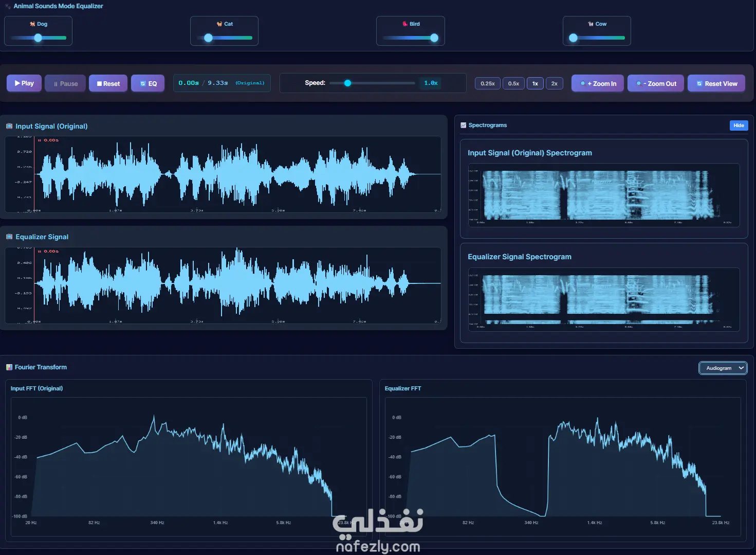
Task: Choose the 1x speed preset
Action: tap(535, 83)
